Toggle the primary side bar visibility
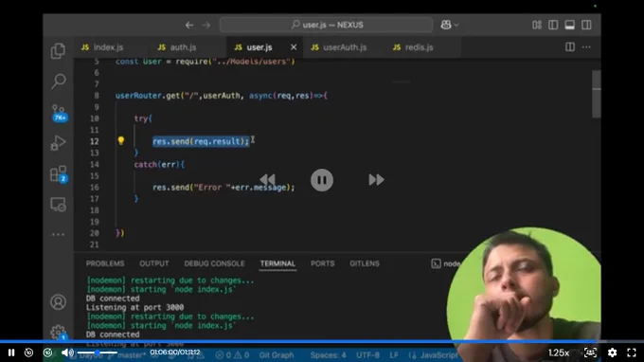The width and height of the screenshot is (644, 362). pos(553,25)
